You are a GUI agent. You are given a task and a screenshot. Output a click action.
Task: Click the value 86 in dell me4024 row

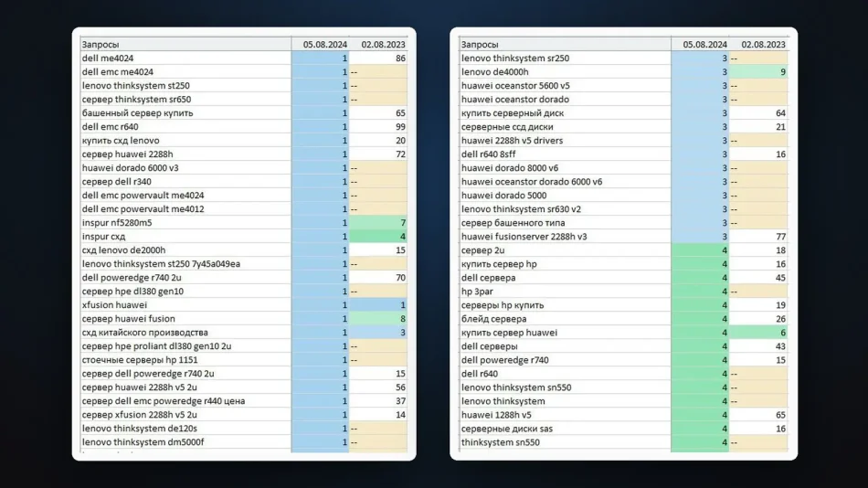pyautogui.click(x=378, y=58)
